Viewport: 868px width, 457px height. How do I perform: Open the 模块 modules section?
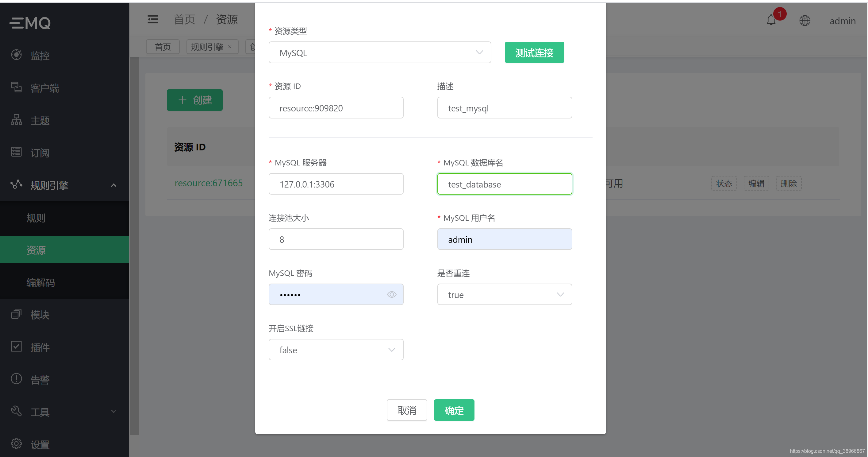tap(40, 315)
